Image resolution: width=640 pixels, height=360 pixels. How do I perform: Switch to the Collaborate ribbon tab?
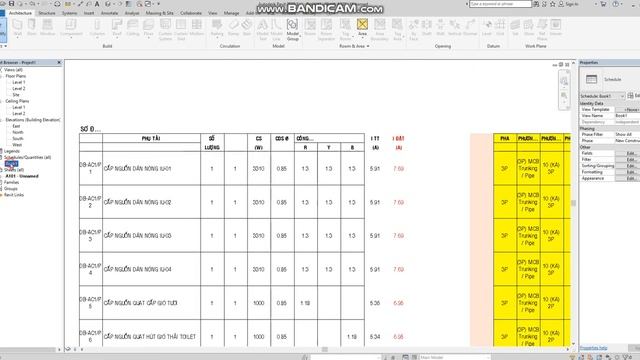coord(191,13)
